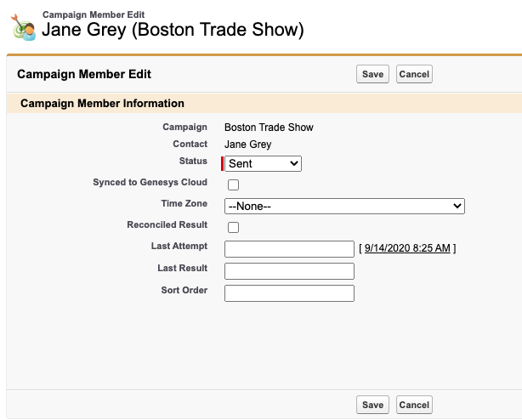Focus the Last Result text field
This screenshot has width=522, height=420.
coord(289,271)
